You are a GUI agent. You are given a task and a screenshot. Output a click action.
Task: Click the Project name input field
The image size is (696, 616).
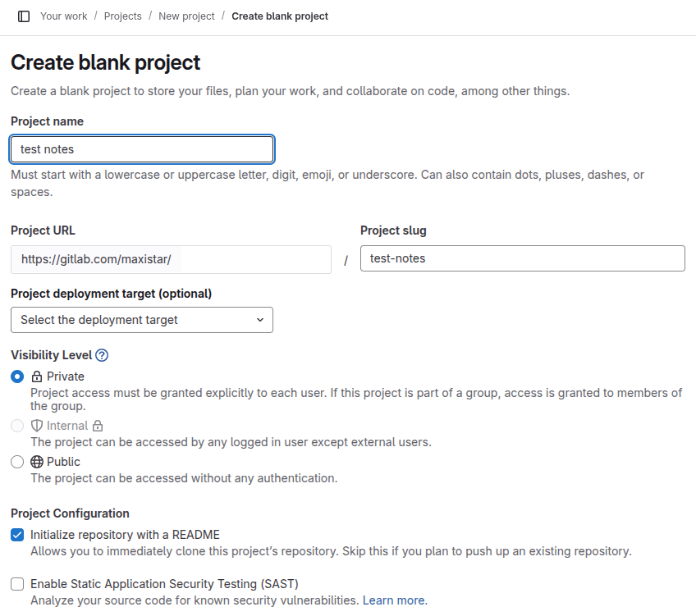141,149
